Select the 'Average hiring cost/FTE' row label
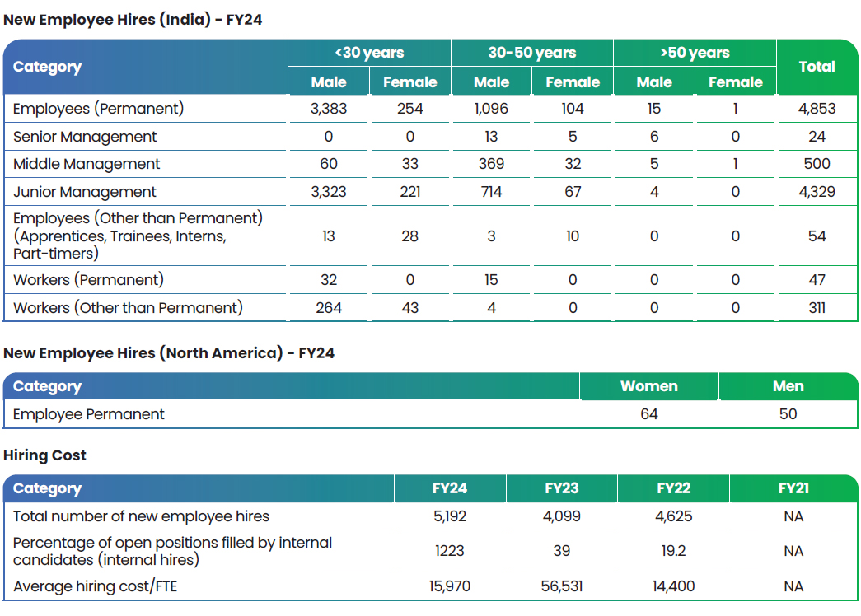The image size is (861, 616). click(x=95, y=587)
